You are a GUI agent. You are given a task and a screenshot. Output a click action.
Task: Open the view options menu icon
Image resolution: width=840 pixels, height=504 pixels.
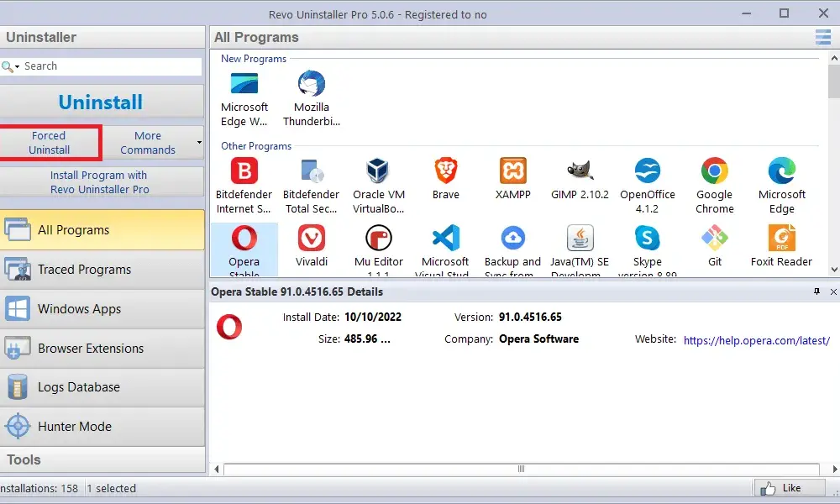coord(823,37)
